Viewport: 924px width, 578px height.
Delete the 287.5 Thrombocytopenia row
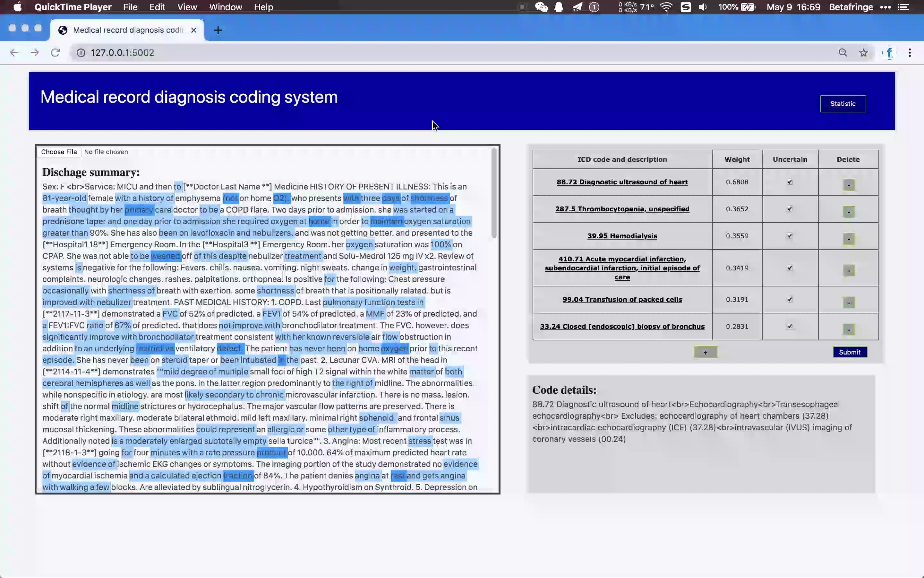pos(848,212)
